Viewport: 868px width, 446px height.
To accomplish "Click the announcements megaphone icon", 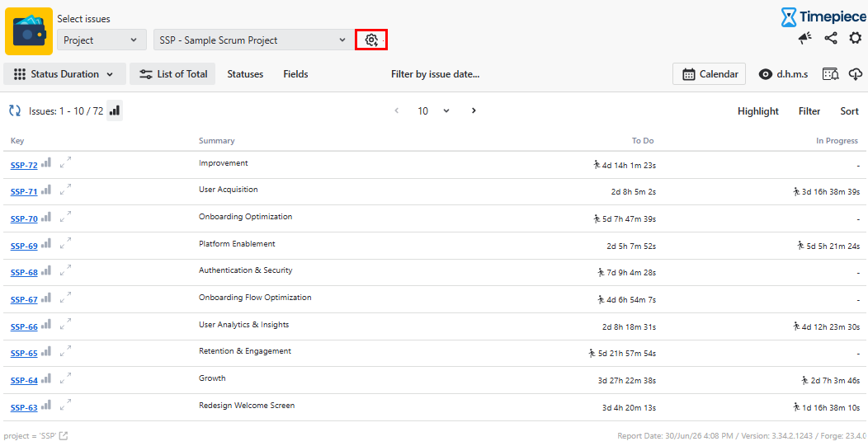I will coord(805,38).
